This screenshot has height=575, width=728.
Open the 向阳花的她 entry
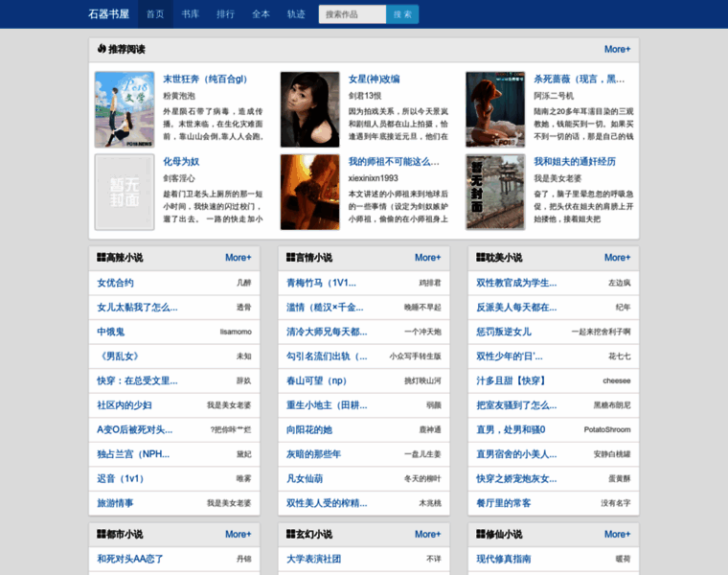pyautogui.click(x=309, y=429)
